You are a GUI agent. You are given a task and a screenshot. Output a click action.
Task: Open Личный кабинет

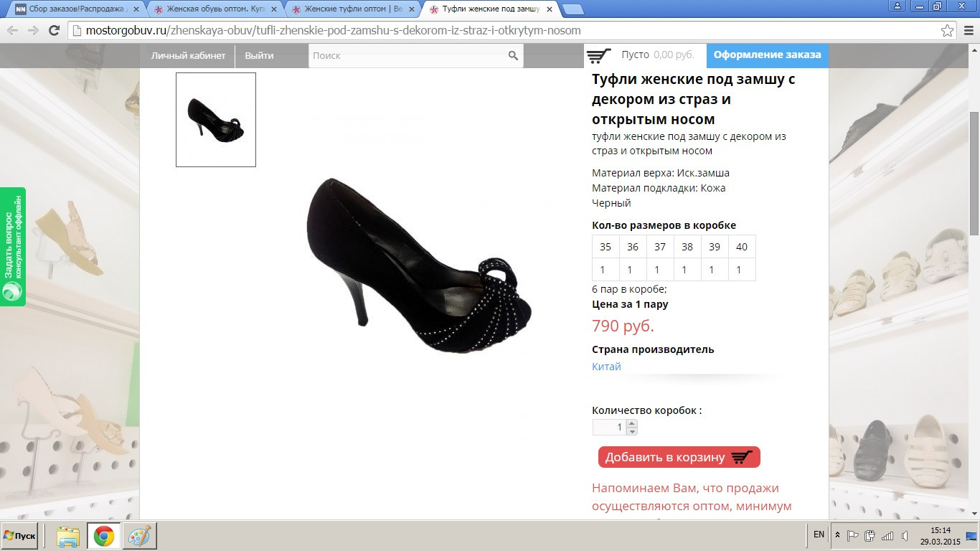click(188, 55)
